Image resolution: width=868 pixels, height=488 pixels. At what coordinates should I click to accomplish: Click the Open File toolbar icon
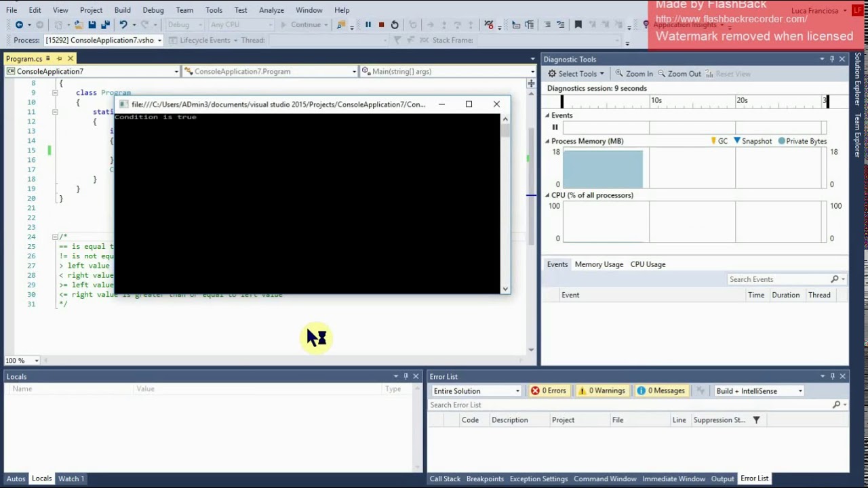point(79,24)
